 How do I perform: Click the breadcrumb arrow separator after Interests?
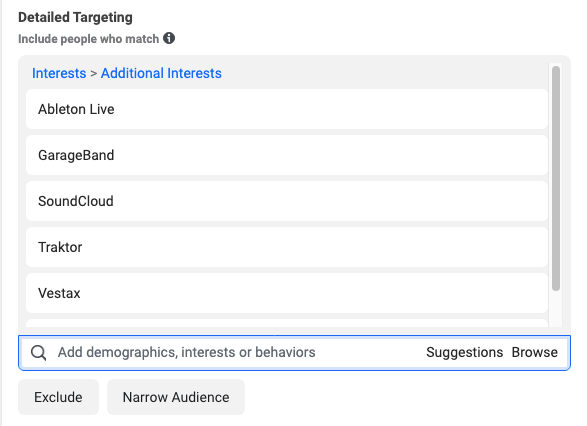[94, 74]
